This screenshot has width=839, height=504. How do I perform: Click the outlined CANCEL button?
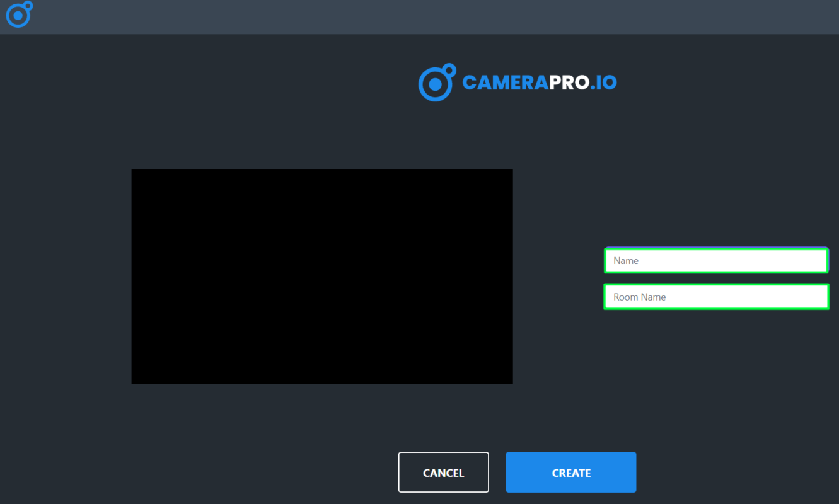point(443,472)
